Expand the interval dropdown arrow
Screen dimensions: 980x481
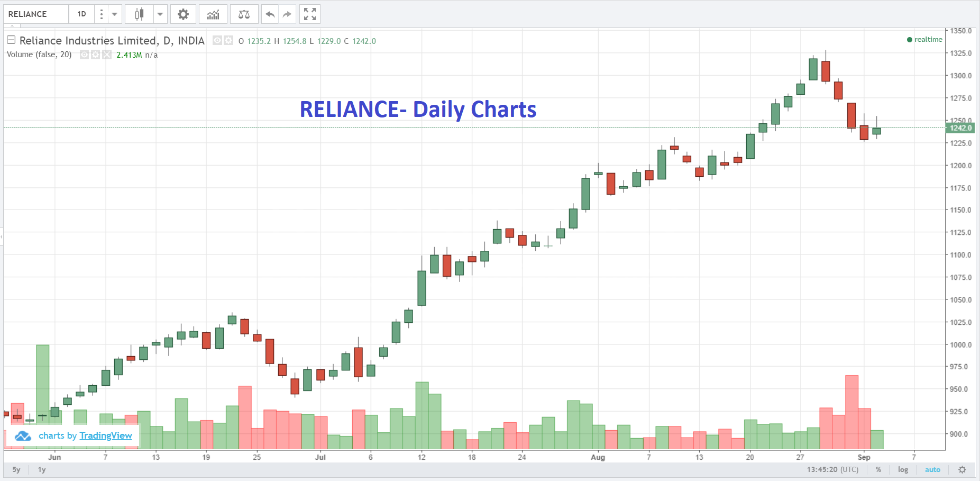[x=114, y=14]
